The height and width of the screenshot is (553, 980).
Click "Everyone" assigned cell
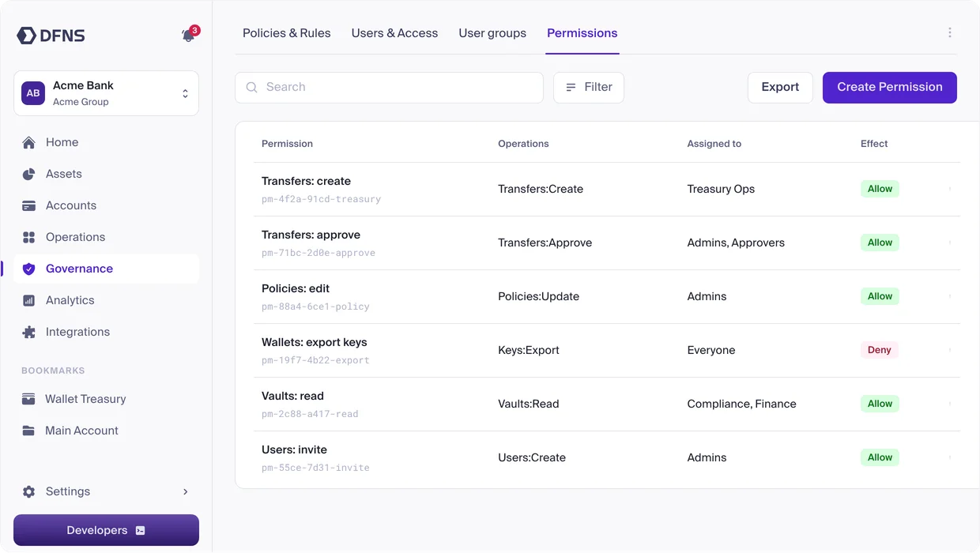pos(711,350)
